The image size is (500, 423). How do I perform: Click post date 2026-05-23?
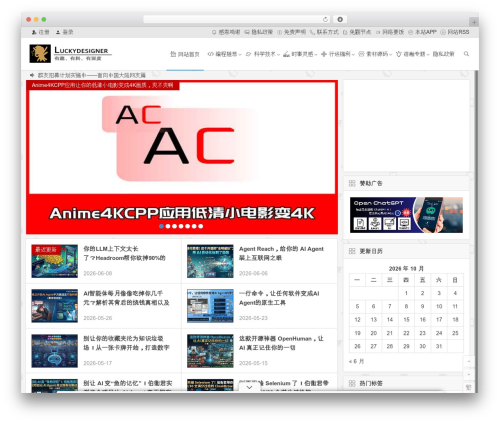tap(253, 318)
